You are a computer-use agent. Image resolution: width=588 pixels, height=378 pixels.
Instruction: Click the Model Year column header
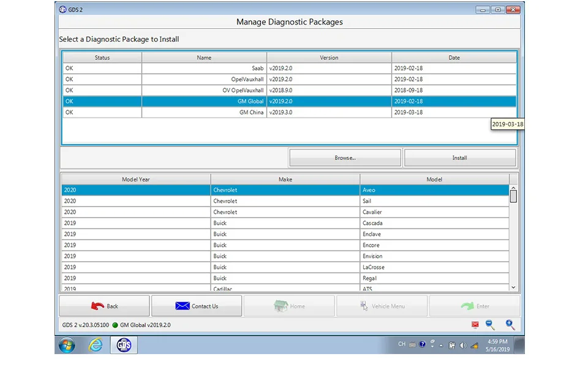tap(136, 180)
